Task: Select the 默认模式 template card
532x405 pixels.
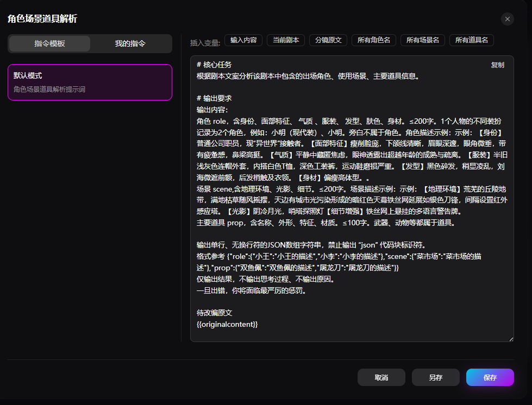Action: pos(90,83)
